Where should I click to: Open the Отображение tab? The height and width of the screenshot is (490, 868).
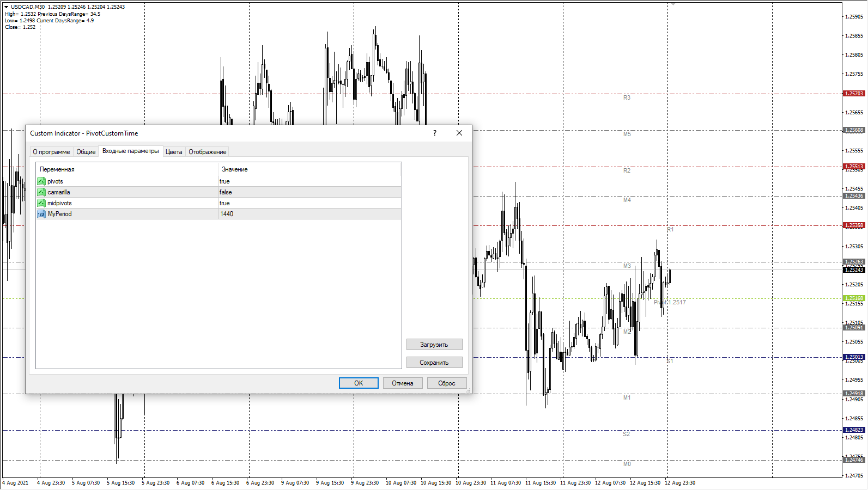coord(207,152)
